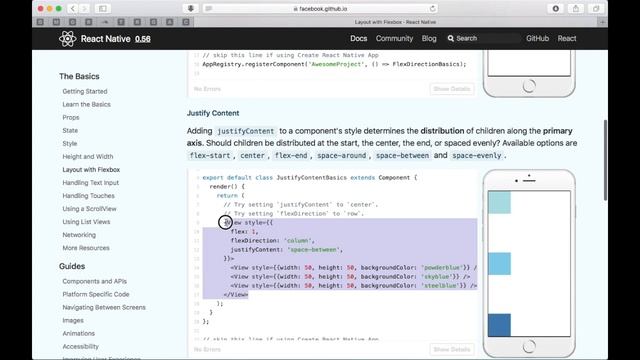Screen dimensions: 640x360
Task: Open the Docs menu item
Action: pyautogui.click(x=358, y=38)
